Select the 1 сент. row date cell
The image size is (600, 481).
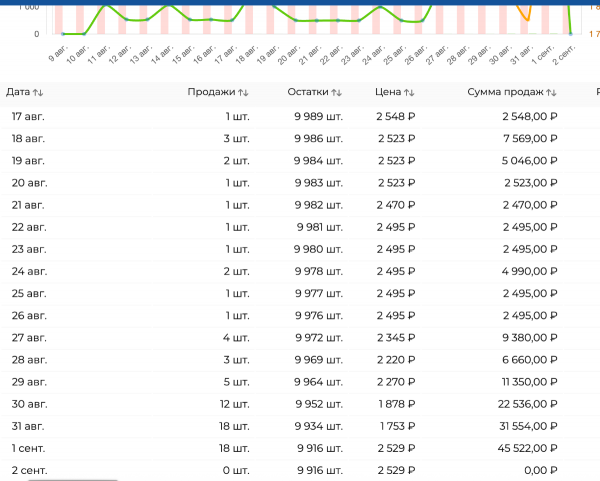pos(28,447)
